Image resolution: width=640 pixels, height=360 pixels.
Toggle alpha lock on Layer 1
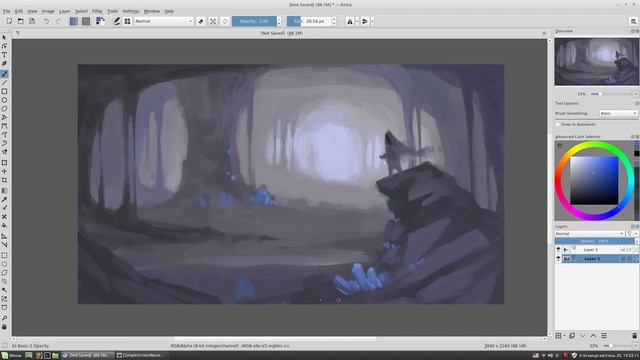pyautogui.click(x=636, y=258)
